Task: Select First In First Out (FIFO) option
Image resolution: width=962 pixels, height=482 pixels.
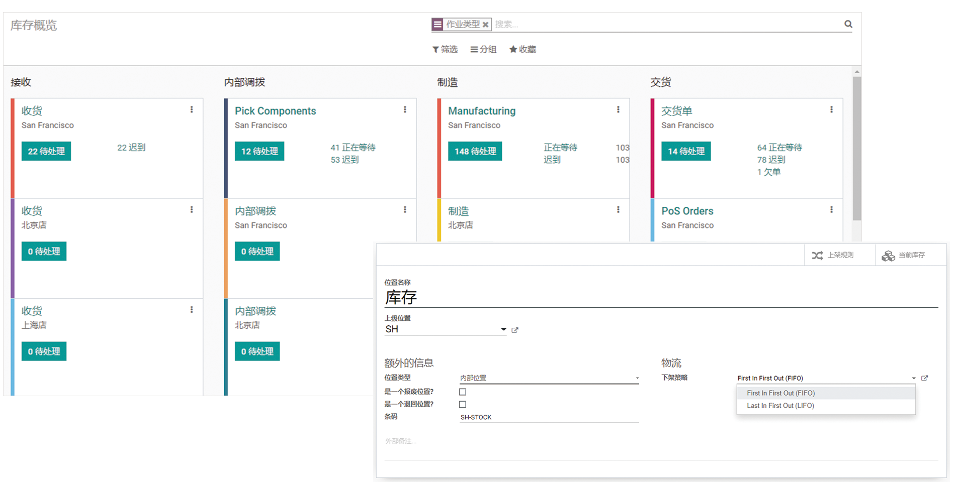Action: pos(781,393)
